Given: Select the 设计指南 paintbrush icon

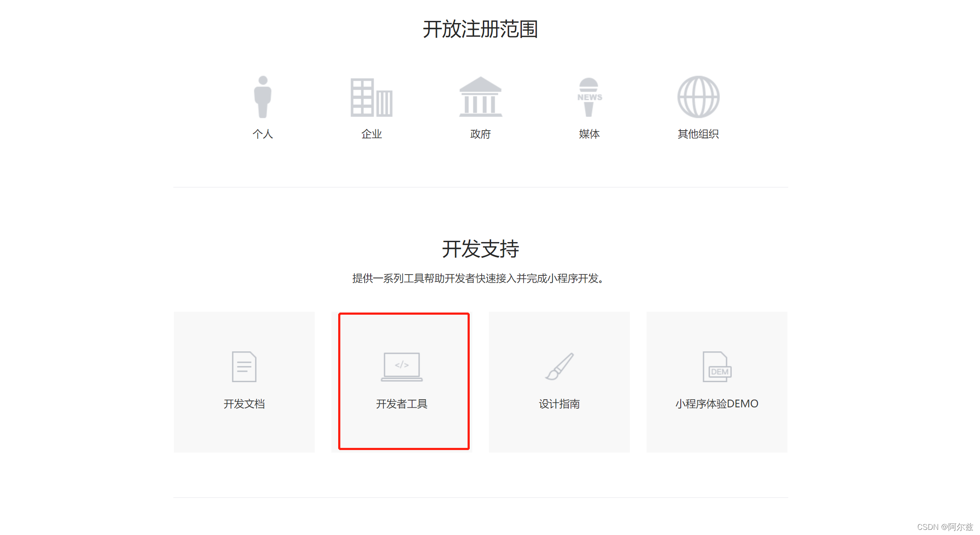Looking at the screenshot, I should click(559, 366).
